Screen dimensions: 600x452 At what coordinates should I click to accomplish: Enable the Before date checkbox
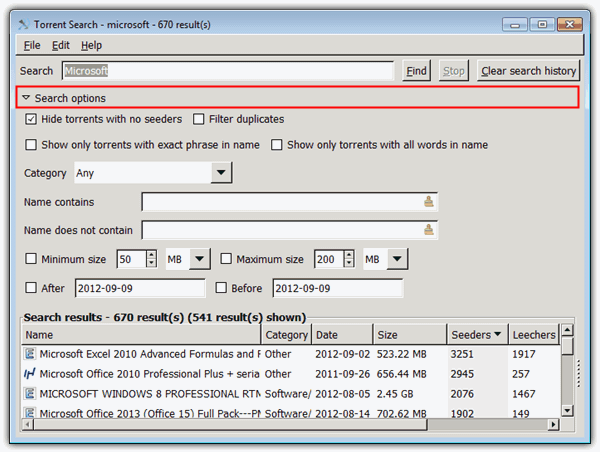pos(221,287)
